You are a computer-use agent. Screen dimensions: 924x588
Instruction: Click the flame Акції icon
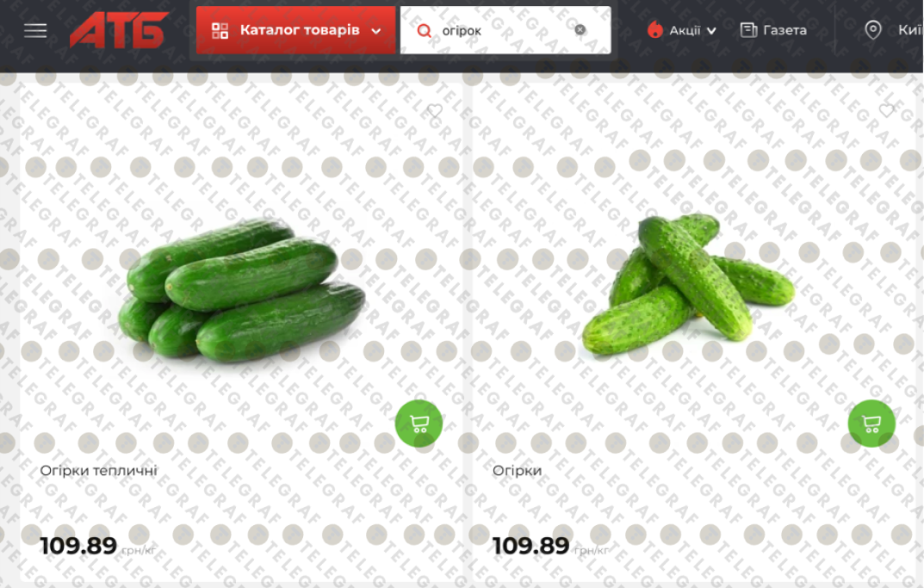coord(654,29)
